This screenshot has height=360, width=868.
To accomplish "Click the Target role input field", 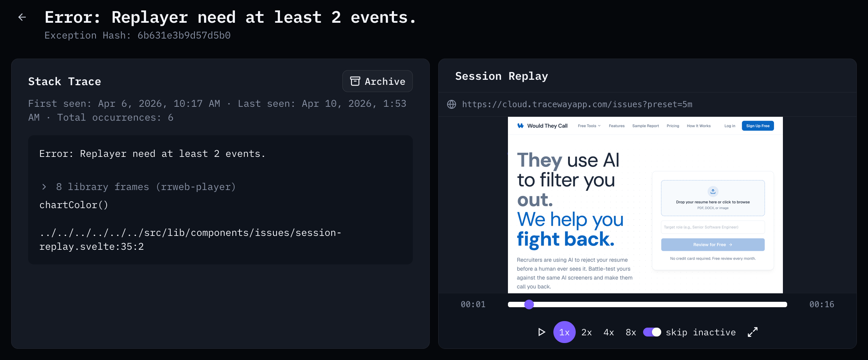I will click(713, 227).
